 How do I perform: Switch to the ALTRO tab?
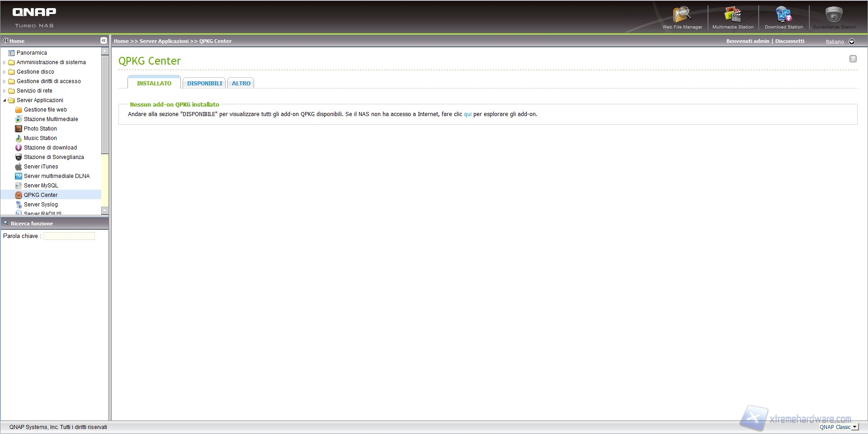pyautogui.click(x=241, y=84)
